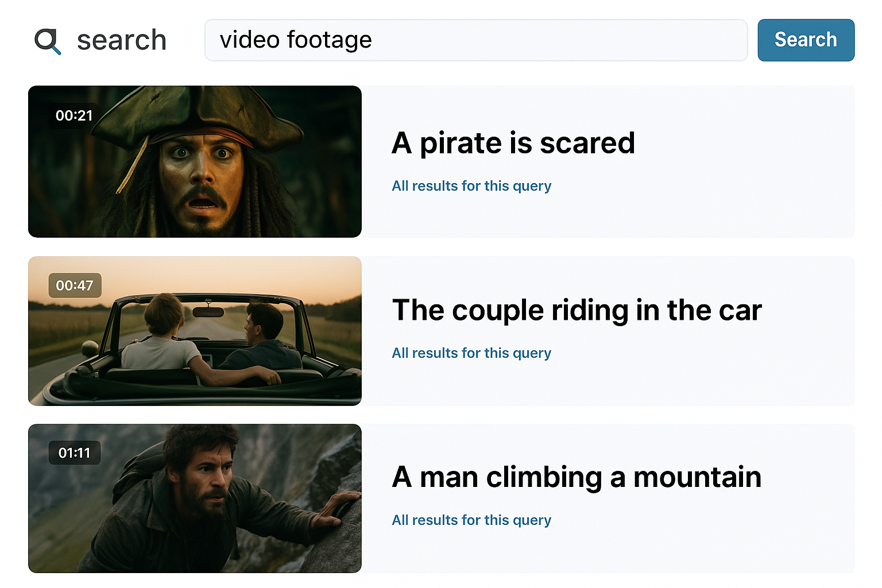Image resolution: width=882 pixels, height=588 pixels.
Task: Select the title 'A man climbing a mountain'
Action: [x=576, y=477]
